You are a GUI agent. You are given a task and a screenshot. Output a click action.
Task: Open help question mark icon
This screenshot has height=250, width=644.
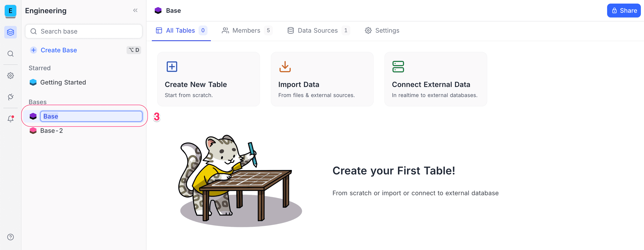(x=11, y=237)
